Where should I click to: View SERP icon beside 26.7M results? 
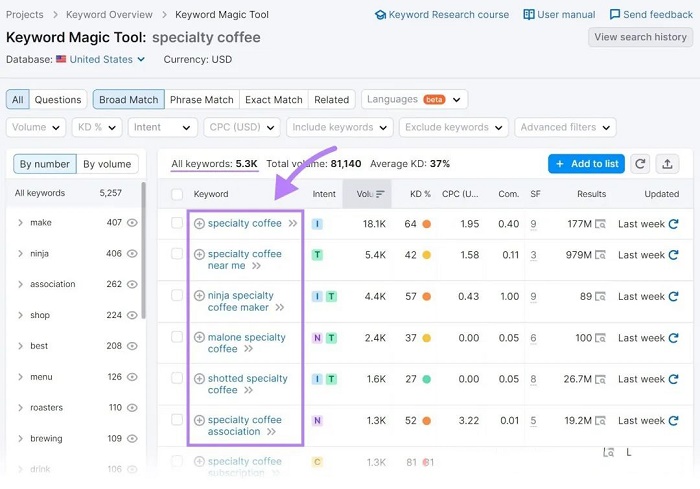pos(600,379)
